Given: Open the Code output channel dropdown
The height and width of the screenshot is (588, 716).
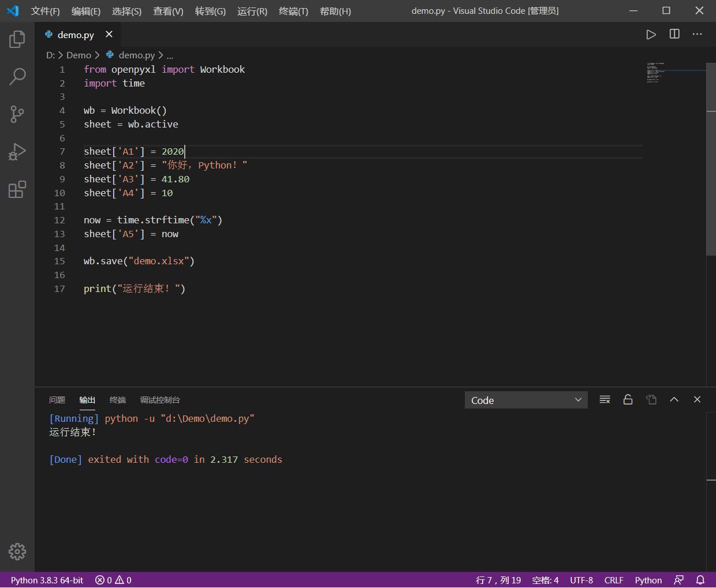Looking at the screenshot, I should click(526, 400).
